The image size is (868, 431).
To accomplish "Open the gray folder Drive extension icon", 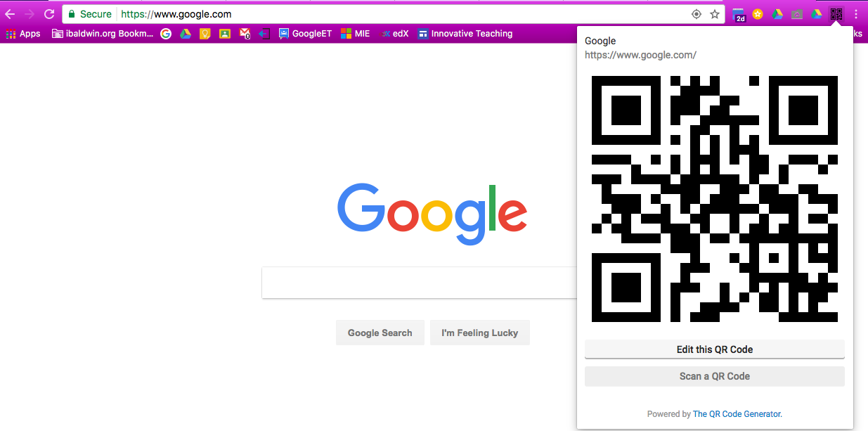I will 797,14.
